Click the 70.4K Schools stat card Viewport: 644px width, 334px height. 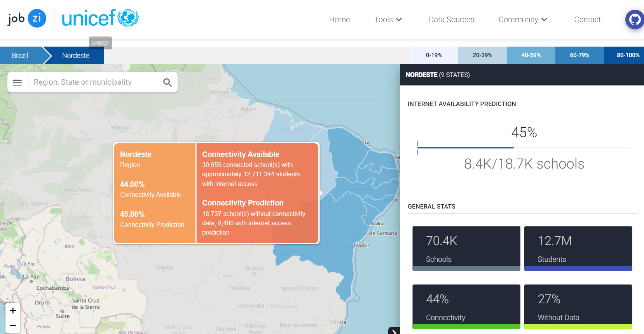[x=466, y=249]
